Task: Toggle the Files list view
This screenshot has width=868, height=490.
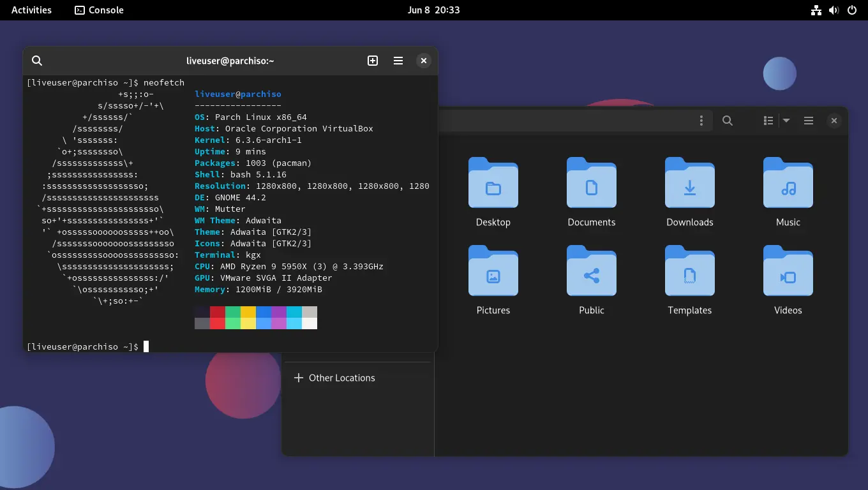Action: tap(768, 121)
